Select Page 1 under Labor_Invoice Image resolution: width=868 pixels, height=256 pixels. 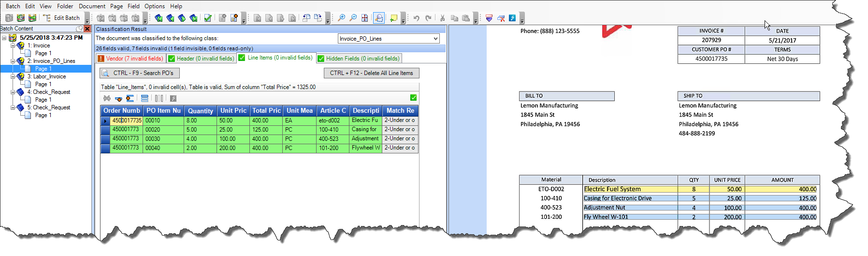click(x=43, y=84)
